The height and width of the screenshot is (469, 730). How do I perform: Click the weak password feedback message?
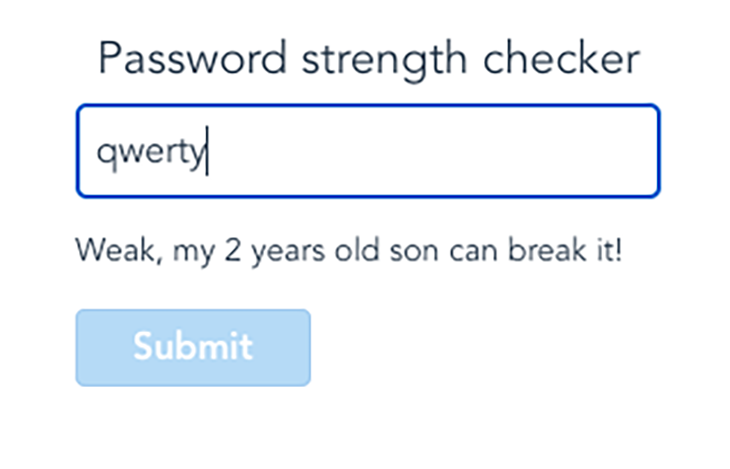(x=349, y=248)
